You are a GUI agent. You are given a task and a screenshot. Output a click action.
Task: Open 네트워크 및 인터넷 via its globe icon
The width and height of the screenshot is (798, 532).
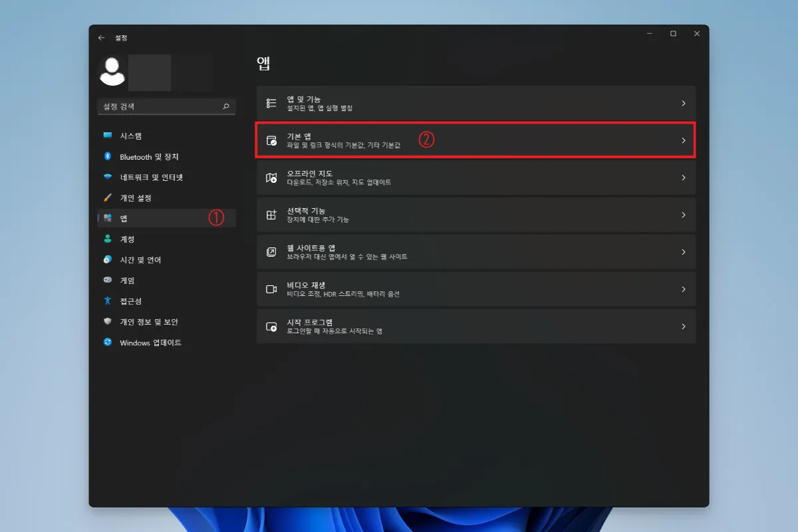(108, 178)
